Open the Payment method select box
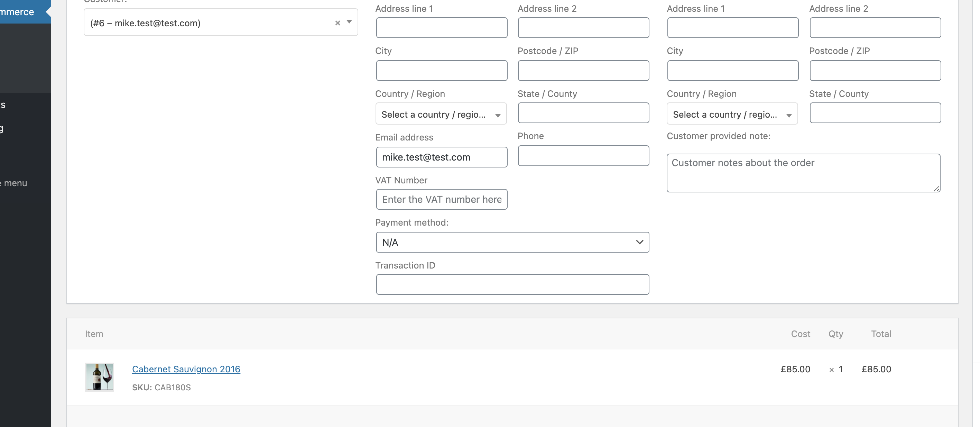This screenshot has height=427, width=980. pos(512,242)
